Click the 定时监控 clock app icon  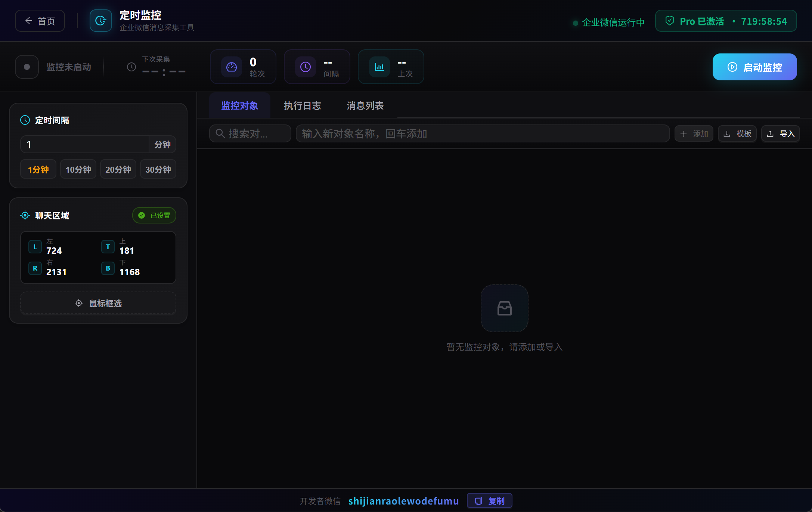(x=100, y=21)
